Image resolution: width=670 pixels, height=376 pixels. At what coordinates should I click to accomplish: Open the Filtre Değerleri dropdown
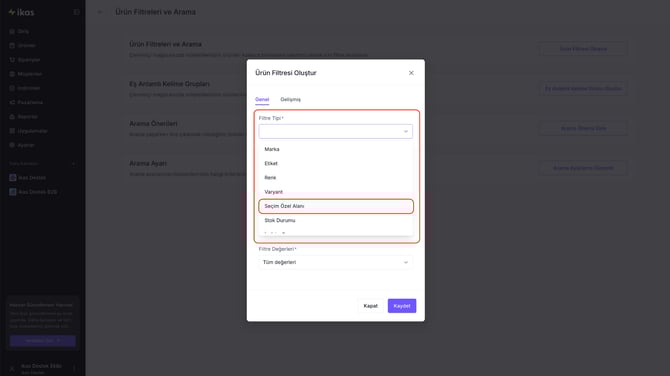pyautogui.click(x=335, y=262)
